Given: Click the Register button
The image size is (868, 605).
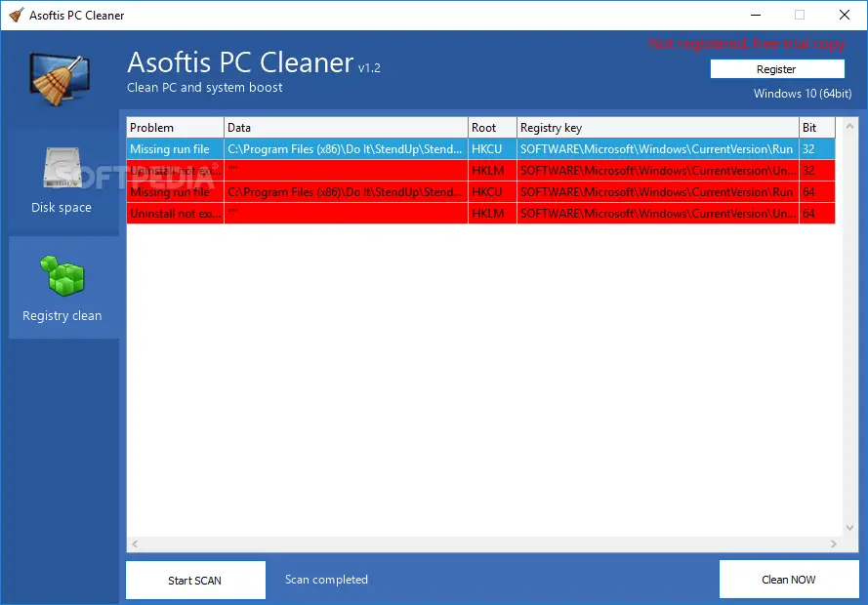Looking at the screenshot, I should click(776, 69).
